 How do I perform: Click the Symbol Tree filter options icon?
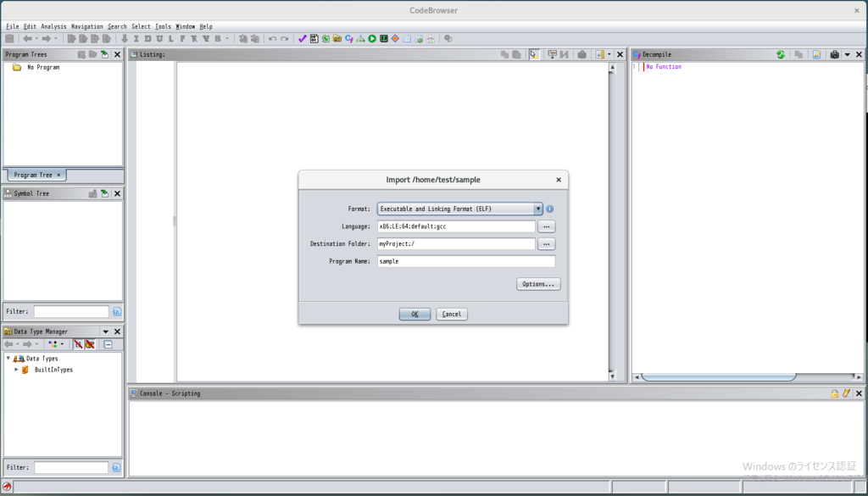click(x=117, y=312)
